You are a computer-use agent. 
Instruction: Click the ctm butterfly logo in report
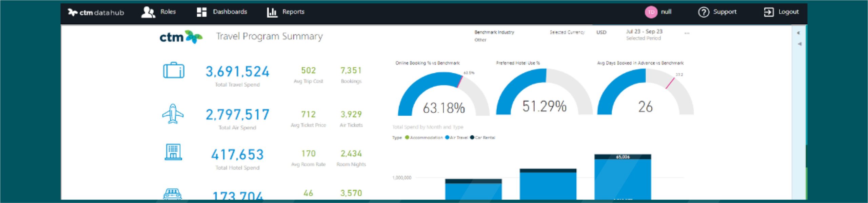[x=181, y=37]
